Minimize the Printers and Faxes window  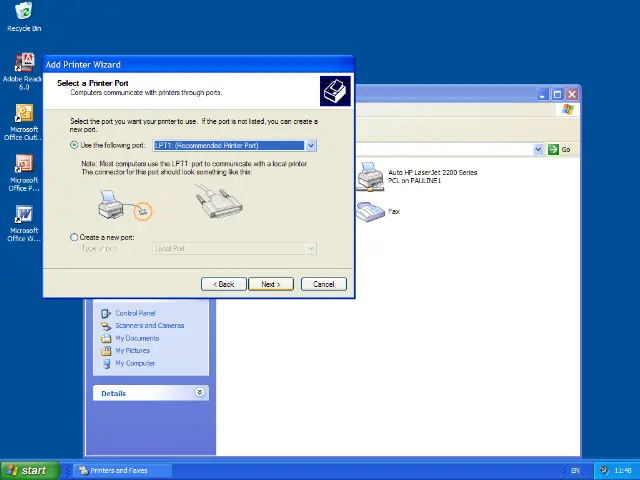coord(542,95)
